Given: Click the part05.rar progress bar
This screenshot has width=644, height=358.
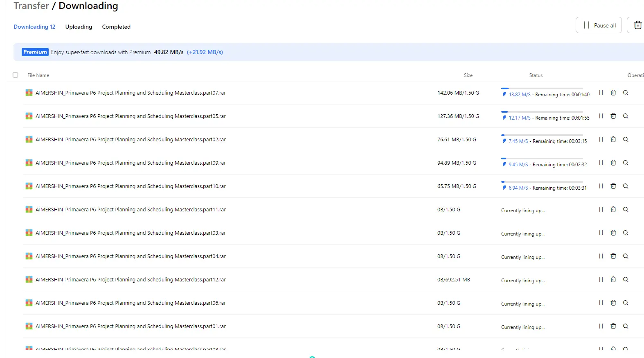Looking at the screenshot, I should (542, 112).
